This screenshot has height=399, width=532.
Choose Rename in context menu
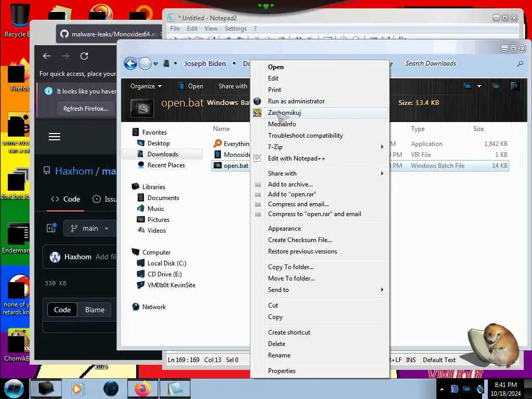[320, 355]
